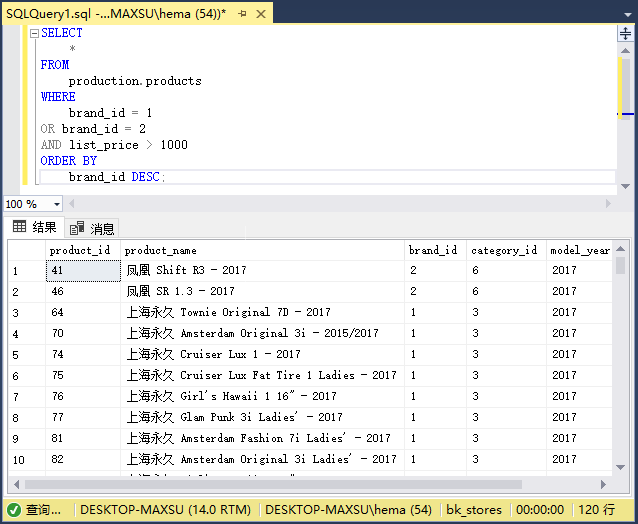Click the cell '凤凰 SR 1.3 - 2017'
The width and height of the screenshot is (638, 524).
click(x=262, y=292)
